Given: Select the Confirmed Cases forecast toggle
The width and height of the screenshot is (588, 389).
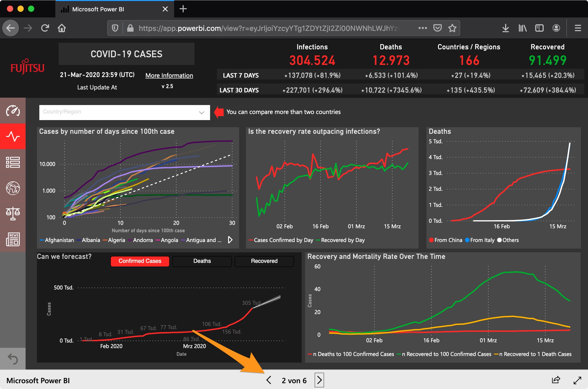Looking at the screenshot, I should 140,261.
